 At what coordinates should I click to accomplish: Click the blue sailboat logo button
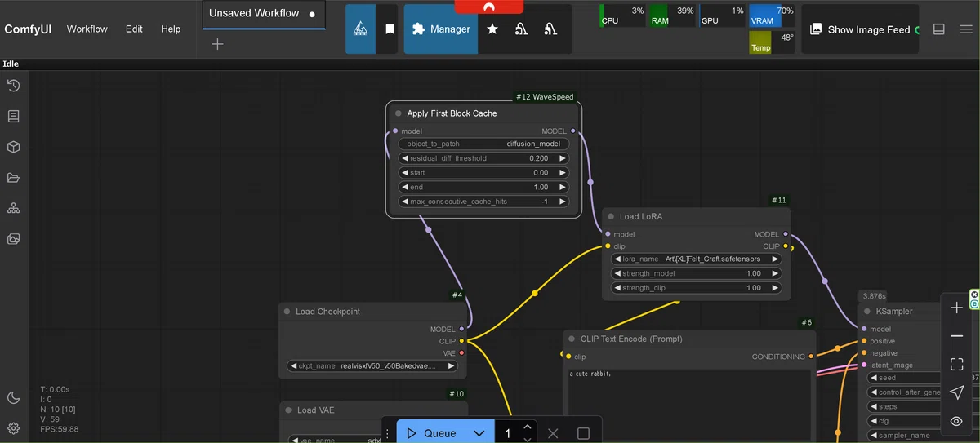360,29
